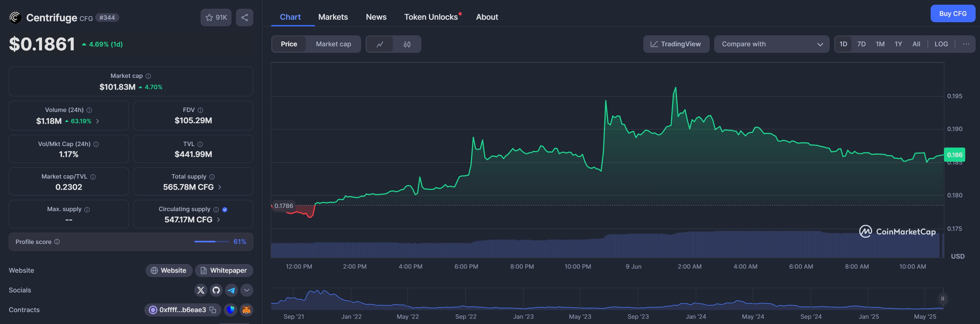
Task: Open the Telegram social icon
Action: 231,291
